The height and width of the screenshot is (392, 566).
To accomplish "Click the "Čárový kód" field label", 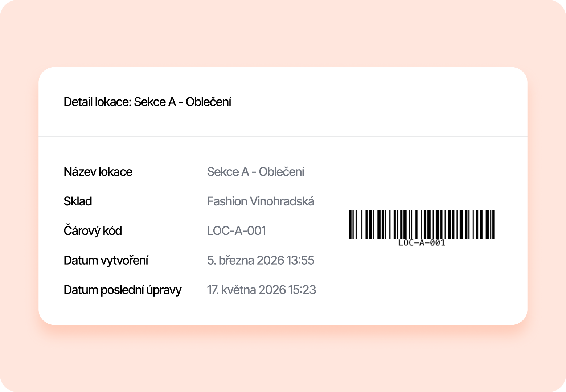I will point(93,231).
